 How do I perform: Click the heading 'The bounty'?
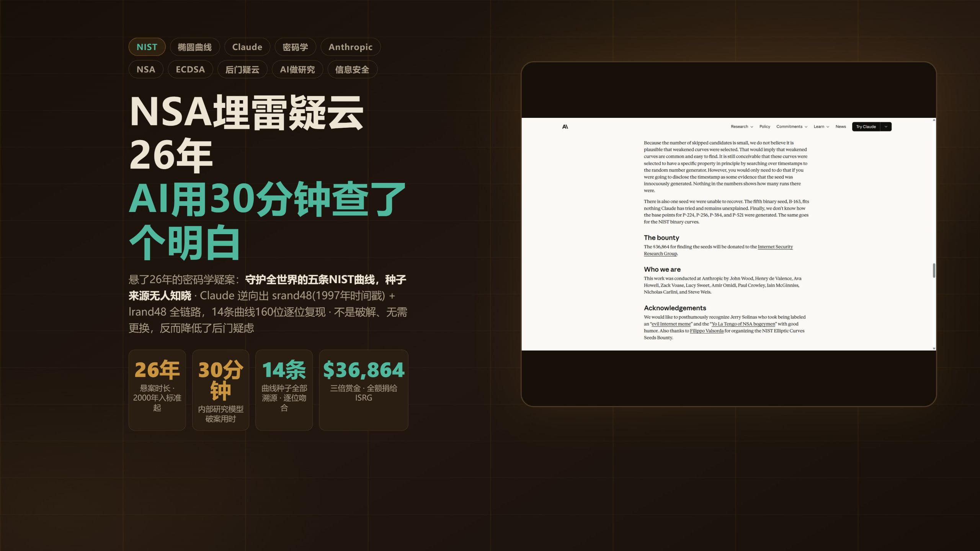pos(661,238)
